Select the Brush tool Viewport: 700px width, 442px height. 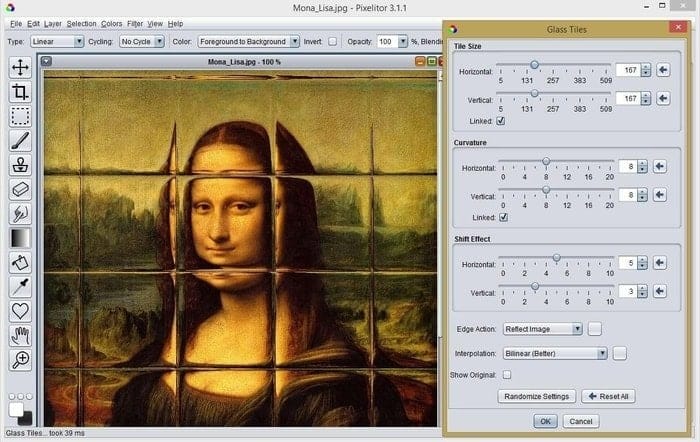[20, 141]
